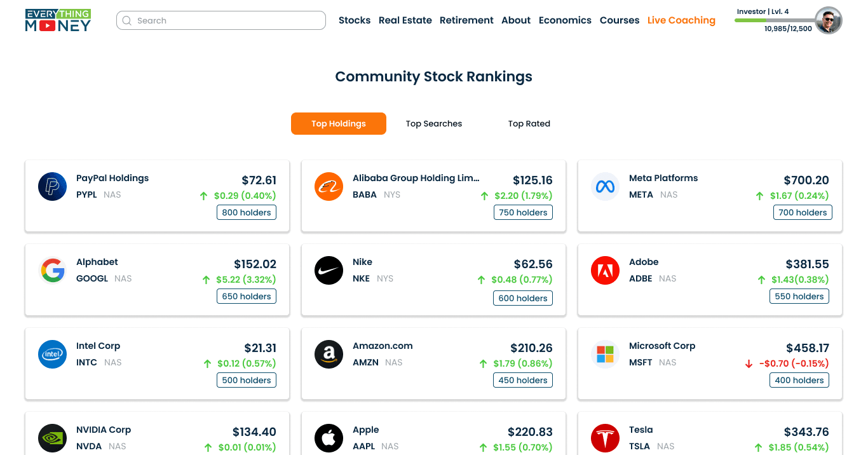
Task: Click the 500 holders badge for Intel
Action: [x=246, y=380]
